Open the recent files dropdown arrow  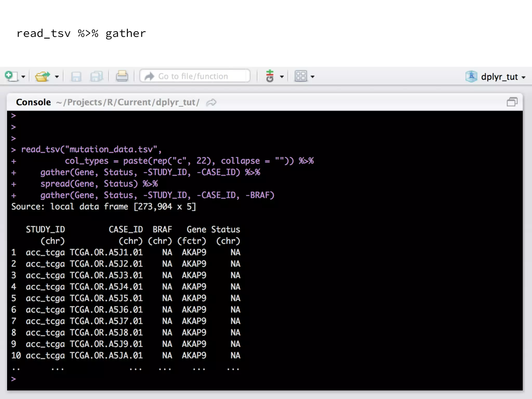(57, 77)
